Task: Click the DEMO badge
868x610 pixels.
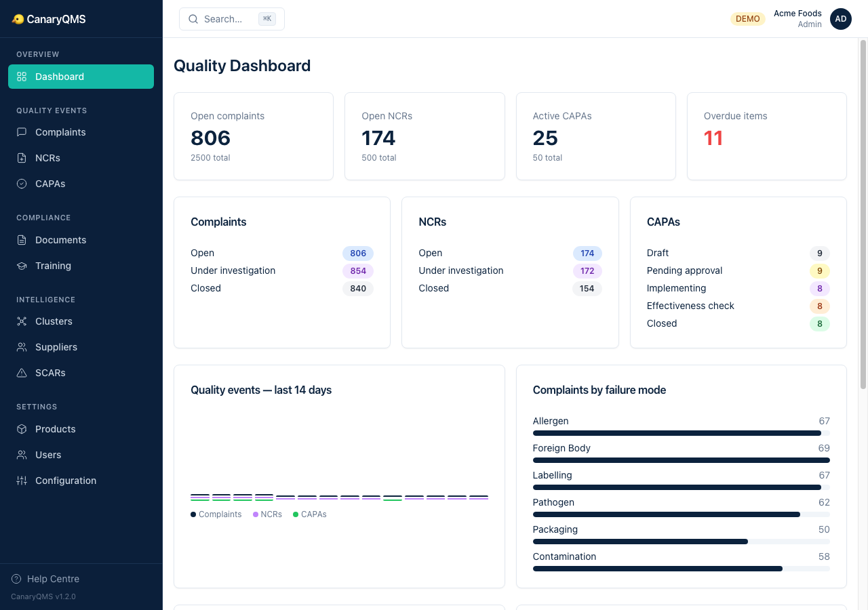Action: coord(748,19)
